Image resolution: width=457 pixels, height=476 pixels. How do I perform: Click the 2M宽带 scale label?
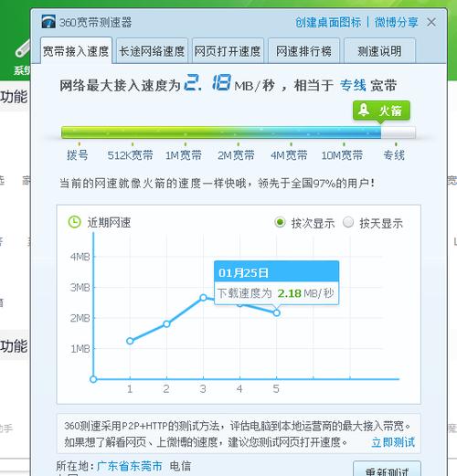point(236,155)
